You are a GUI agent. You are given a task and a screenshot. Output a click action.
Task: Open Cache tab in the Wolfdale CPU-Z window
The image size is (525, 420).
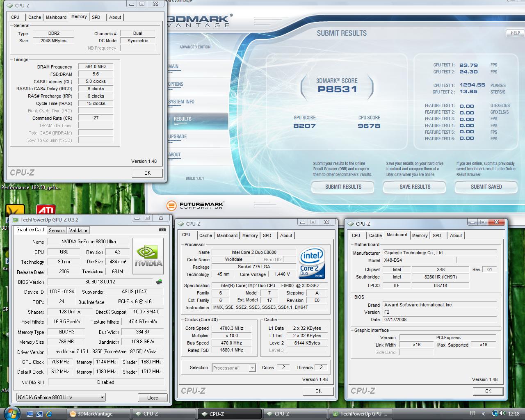click(x=205, y=235)
